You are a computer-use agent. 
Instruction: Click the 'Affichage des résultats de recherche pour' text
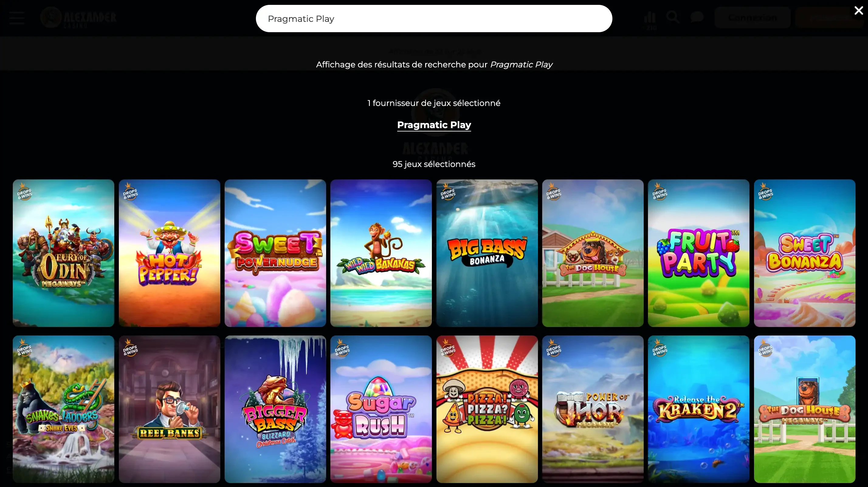pyautogui.click(x=402, y=65)
